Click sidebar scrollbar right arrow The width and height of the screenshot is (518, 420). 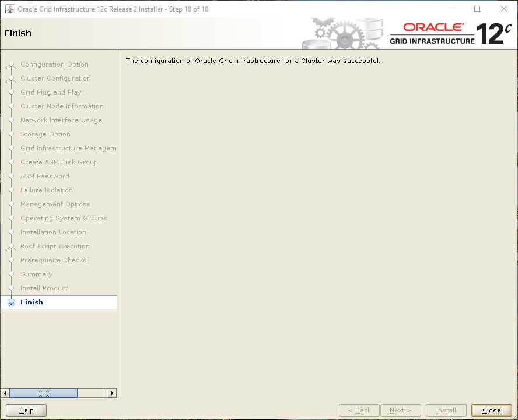coord(111,393)
